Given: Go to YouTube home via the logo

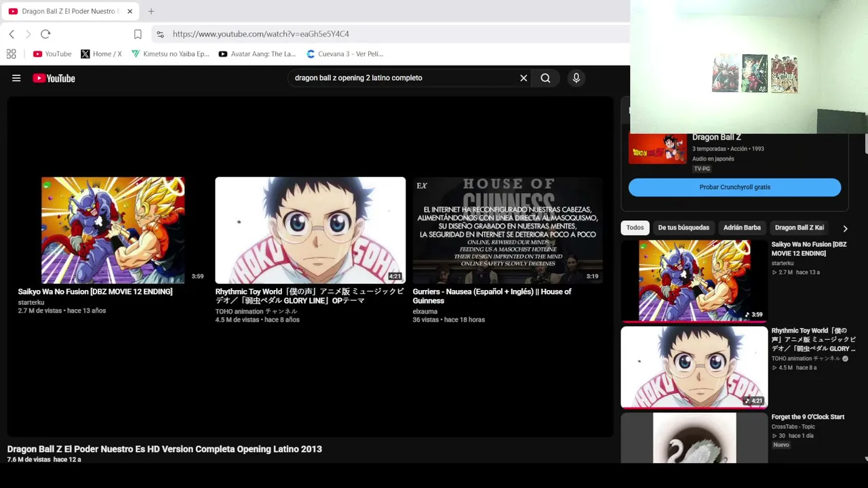Looking at the screenshot, I should click(x=54, y=78).
